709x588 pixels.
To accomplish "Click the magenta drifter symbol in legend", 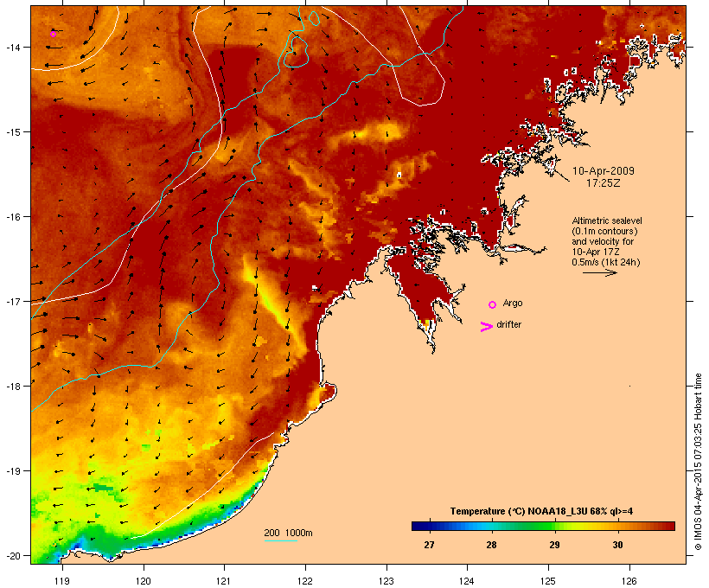I will (x=487, y=327).
